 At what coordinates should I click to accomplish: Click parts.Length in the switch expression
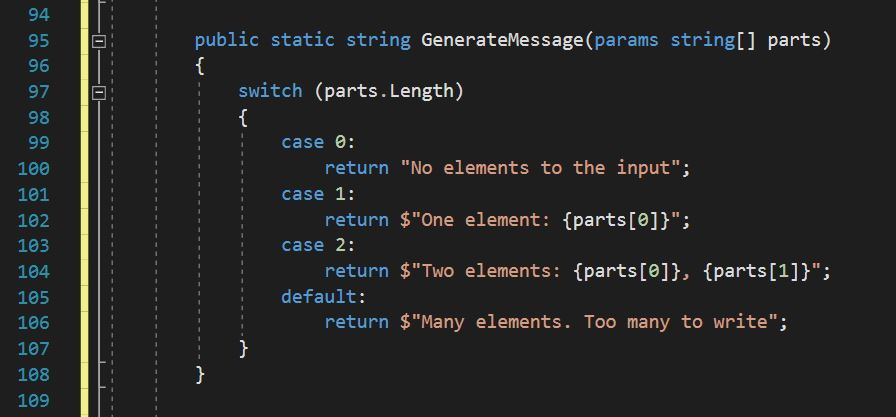pos(389,92)
